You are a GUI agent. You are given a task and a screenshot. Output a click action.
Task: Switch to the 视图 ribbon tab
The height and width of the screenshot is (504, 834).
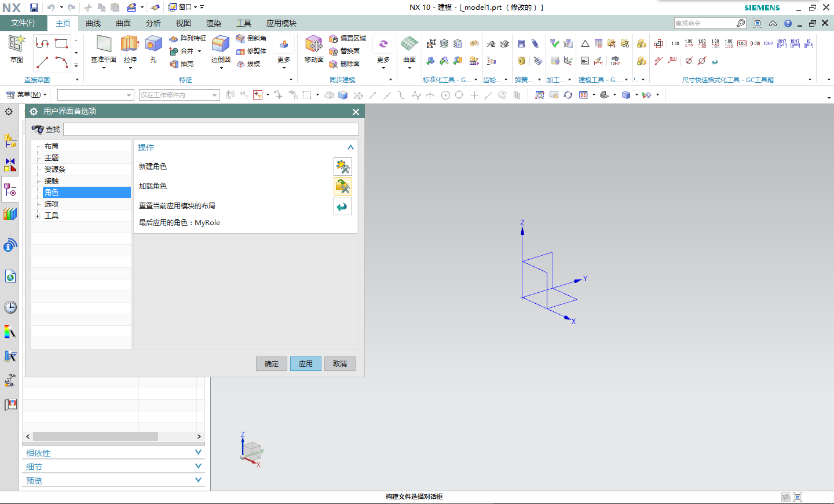pos(184,23)
